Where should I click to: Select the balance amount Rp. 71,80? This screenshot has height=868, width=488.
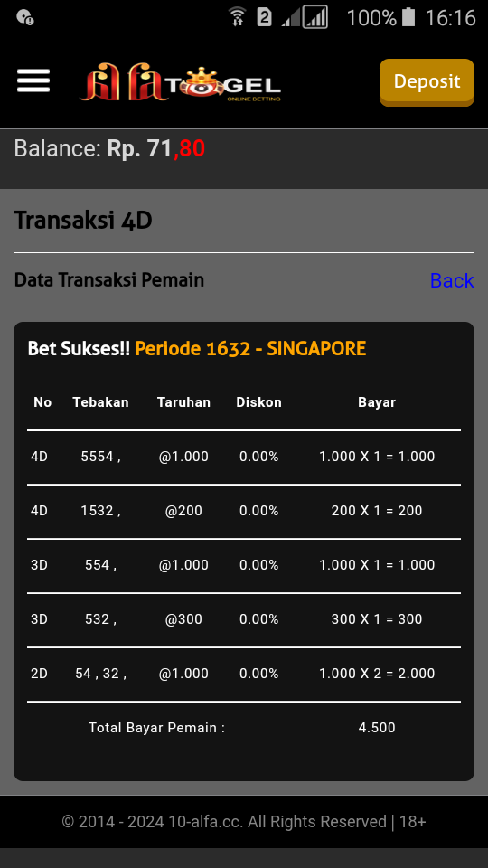(x=156, y=148)
